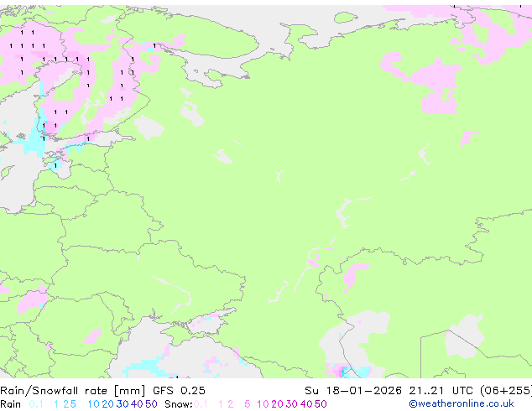Click the "Rain/Snowfall rate [mm]" title text

click(73, 391)
